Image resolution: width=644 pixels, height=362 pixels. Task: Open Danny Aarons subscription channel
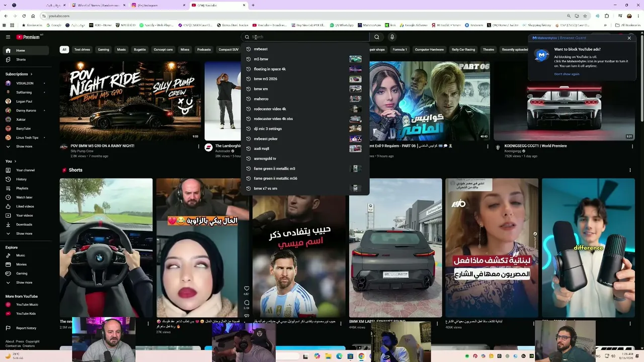(x=25, y=110)
